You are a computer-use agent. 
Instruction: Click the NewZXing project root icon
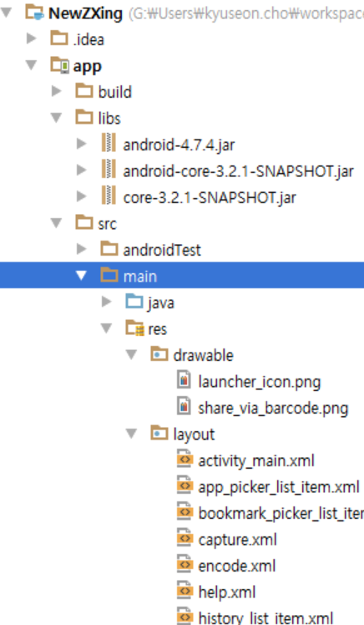pyautogui.click(x=34, y=12)
